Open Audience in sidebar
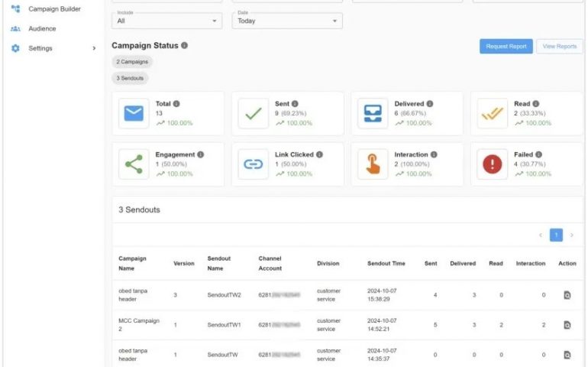Screen dimensions: 588x367 tap(42, 29)
